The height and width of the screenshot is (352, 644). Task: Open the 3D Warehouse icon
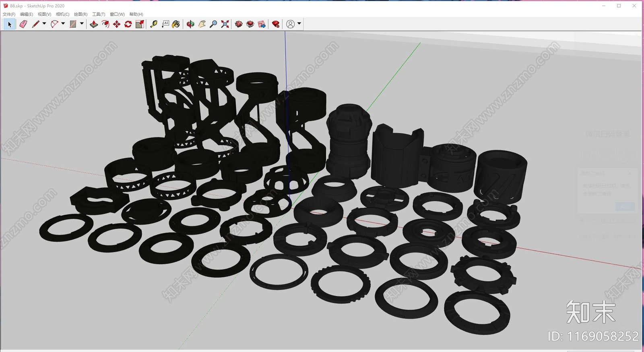[239, 24]
